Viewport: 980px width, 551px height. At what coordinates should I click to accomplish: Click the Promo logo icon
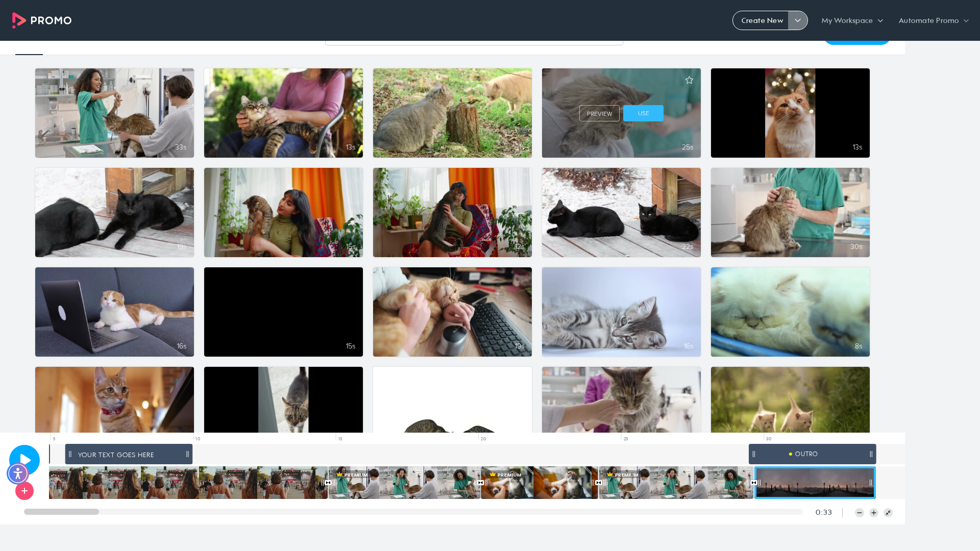[x=19, y=20]
